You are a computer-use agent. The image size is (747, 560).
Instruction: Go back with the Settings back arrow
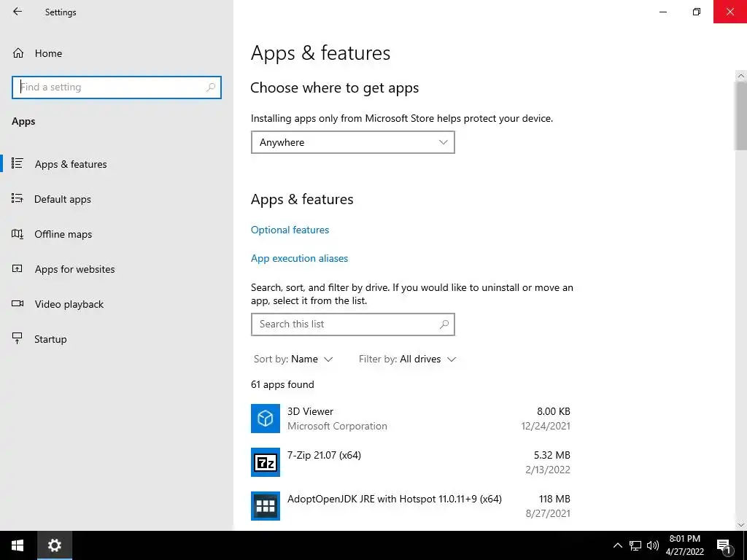(18, 12)
